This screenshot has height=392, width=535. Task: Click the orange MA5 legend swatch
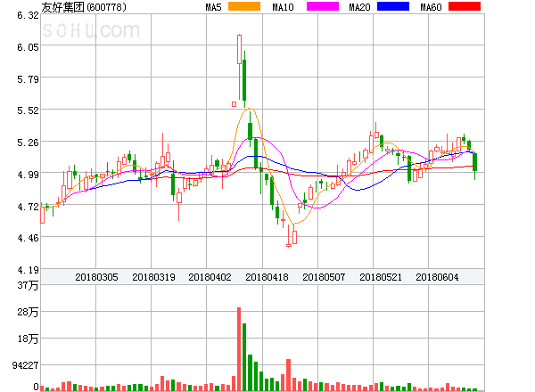244,6
